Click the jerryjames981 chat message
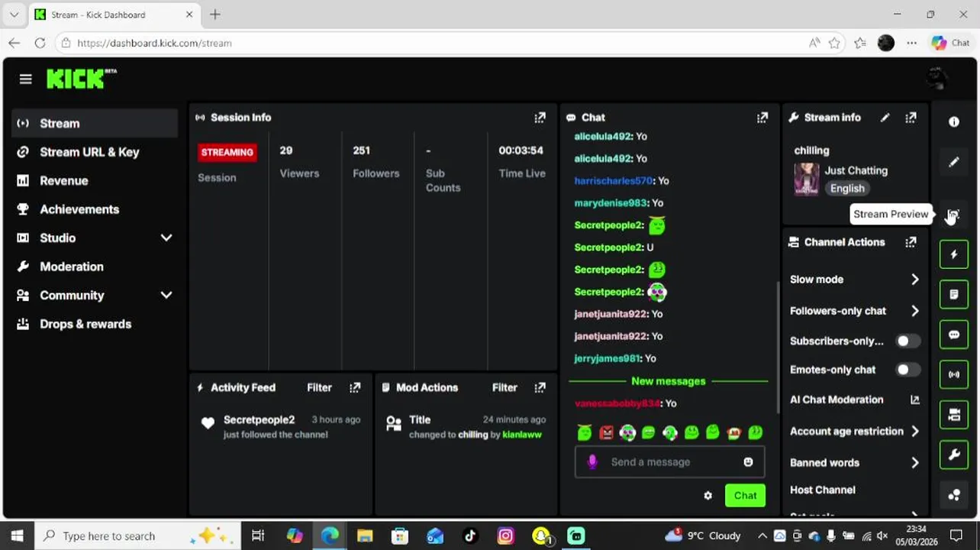This screenshot has width=980, height=550. [x=615, y=358]
